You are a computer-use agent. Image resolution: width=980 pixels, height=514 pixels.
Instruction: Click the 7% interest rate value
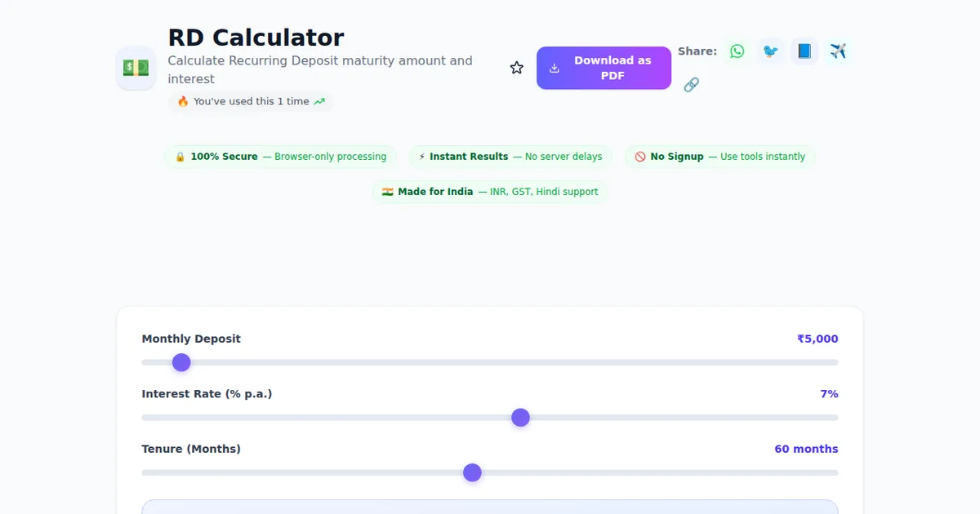829,394
